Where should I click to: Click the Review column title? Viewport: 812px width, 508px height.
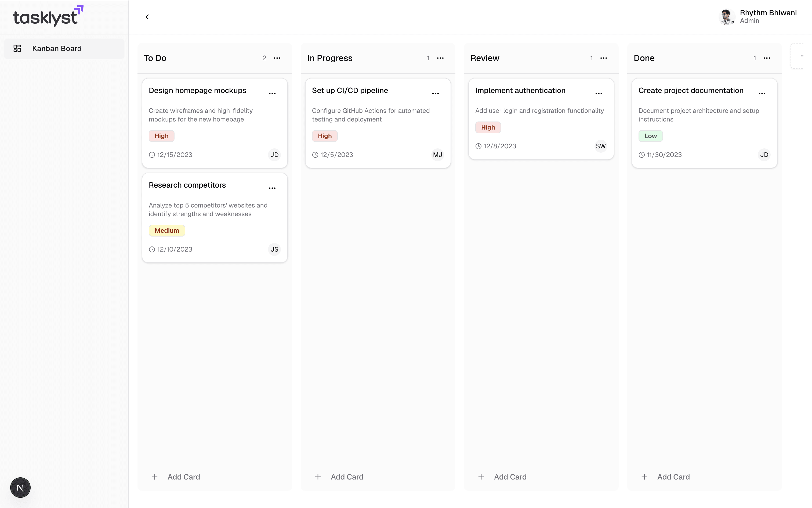pos(484,58)
